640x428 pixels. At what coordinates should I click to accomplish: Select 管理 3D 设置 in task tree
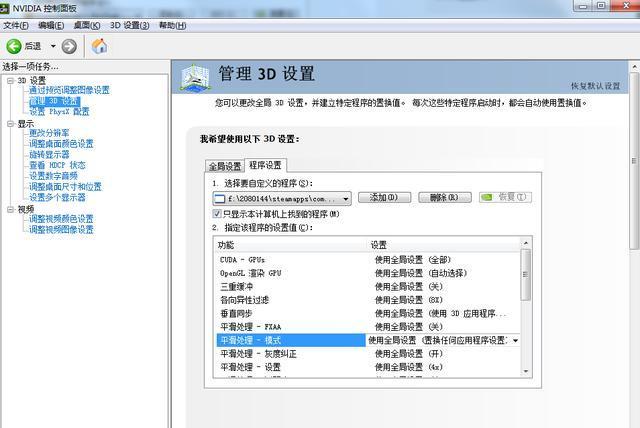click(x=54, y=101)
